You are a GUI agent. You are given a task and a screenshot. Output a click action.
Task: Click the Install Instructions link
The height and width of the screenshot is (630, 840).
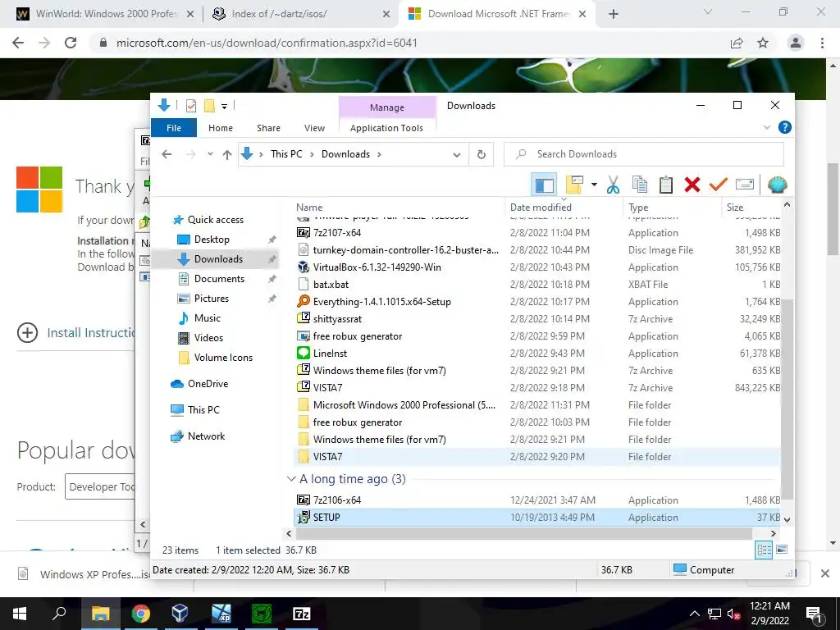(91, 333)
